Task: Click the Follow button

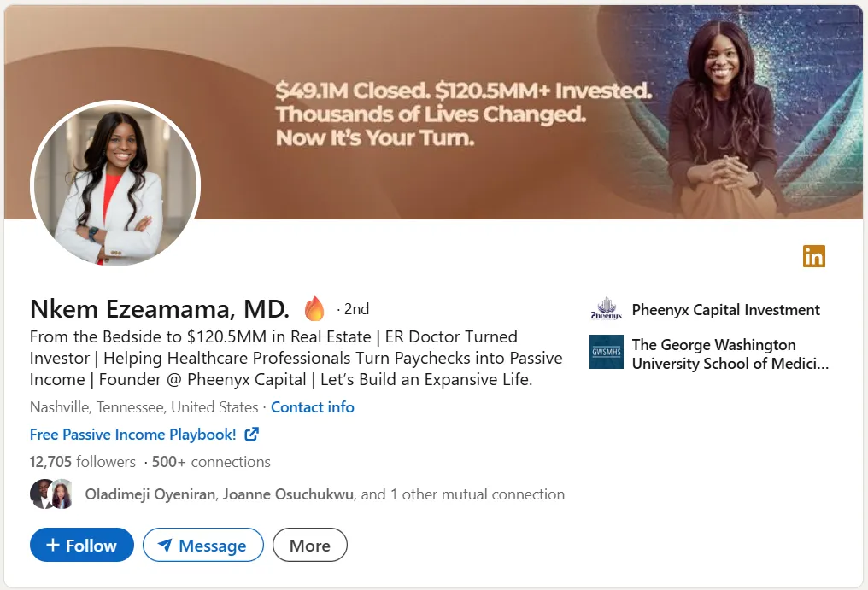Action: coord(82,546)
